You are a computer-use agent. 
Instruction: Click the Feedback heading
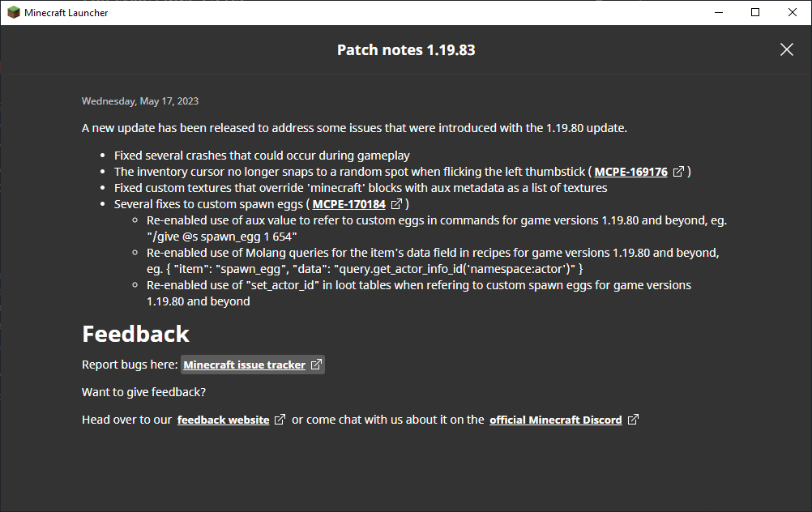click(135, 334)
